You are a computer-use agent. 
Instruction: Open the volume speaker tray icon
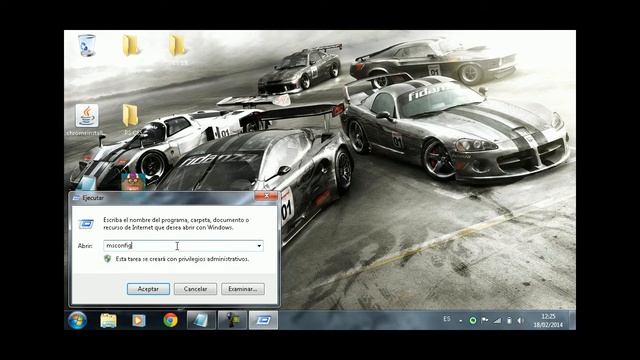[x=520, y=320]
